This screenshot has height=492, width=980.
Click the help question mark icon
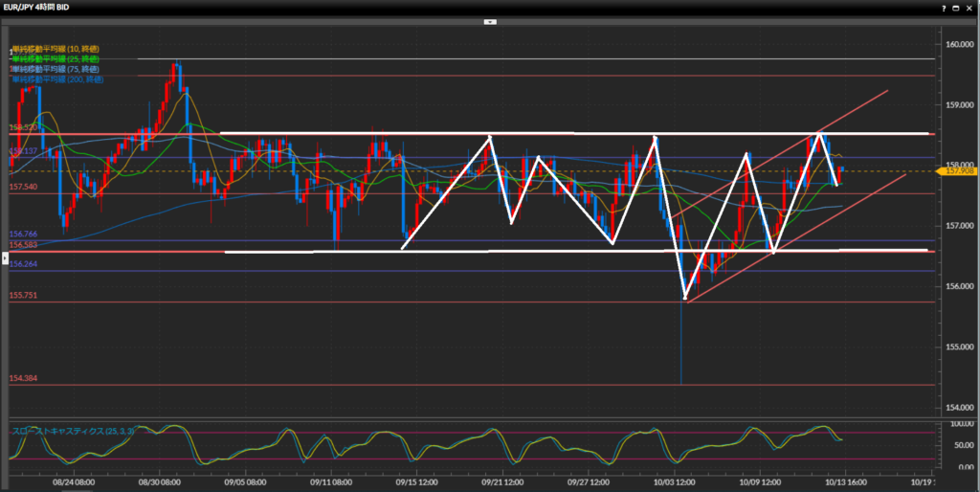(943, 6)
